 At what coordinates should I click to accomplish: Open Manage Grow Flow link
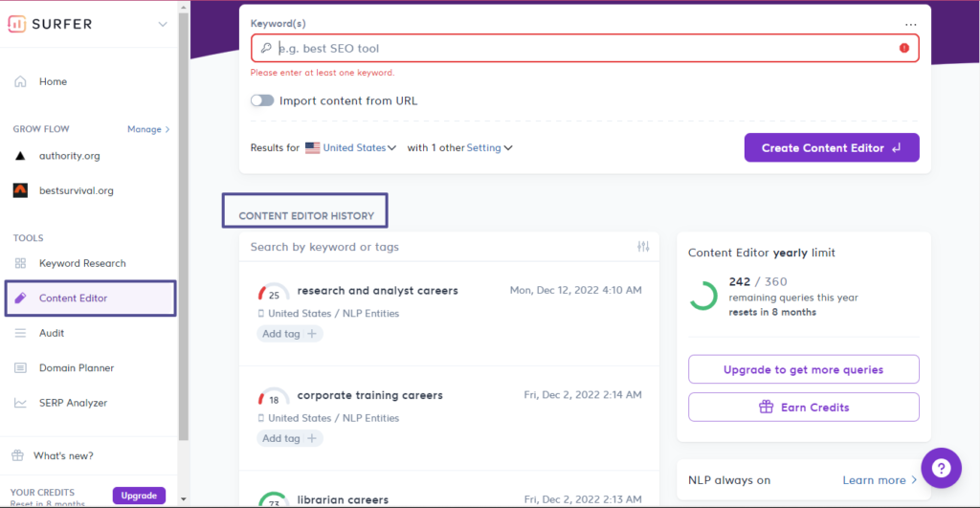click(x=148, y=129)
